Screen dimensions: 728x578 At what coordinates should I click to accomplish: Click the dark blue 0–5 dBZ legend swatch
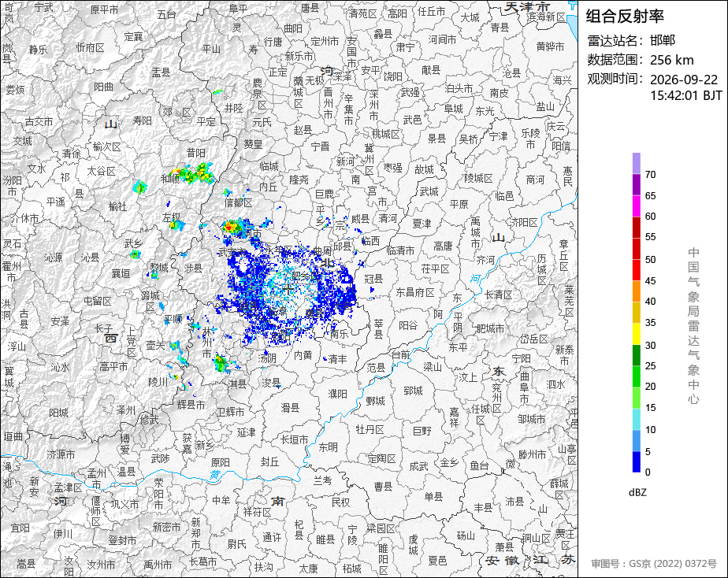[x=636, y=462]
